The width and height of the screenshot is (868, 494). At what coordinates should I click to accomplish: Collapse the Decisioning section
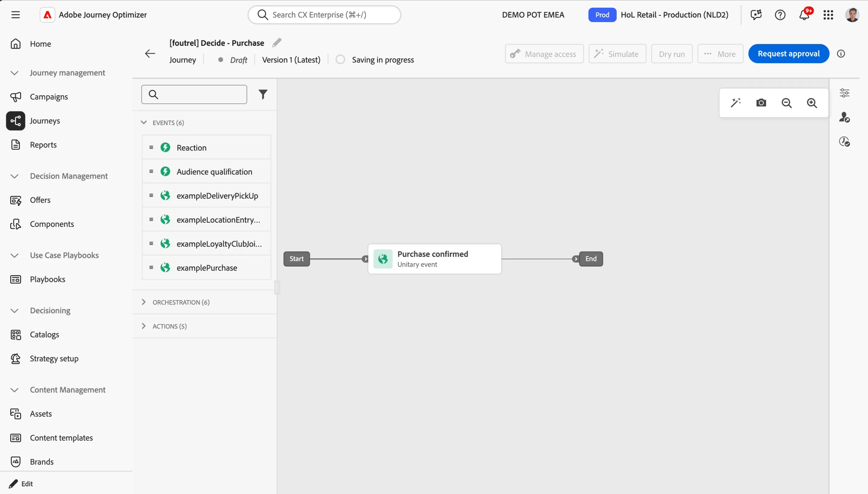click(x=14, y=311)
